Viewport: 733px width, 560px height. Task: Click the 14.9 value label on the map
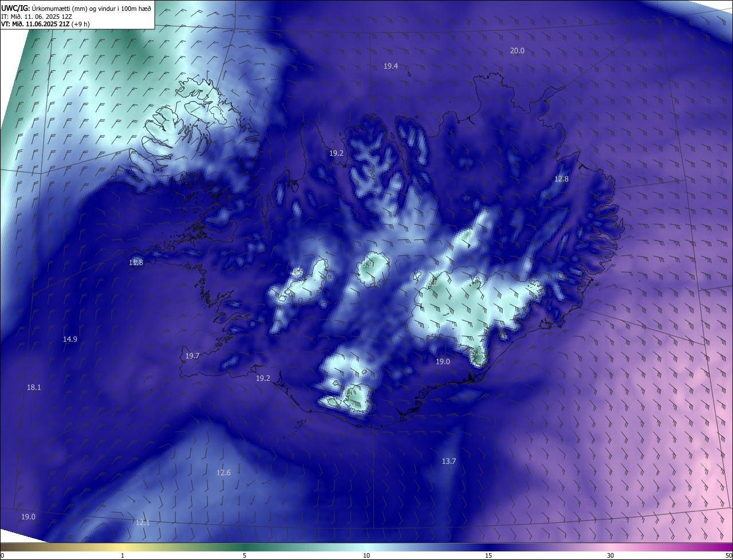tap(70, 340)
